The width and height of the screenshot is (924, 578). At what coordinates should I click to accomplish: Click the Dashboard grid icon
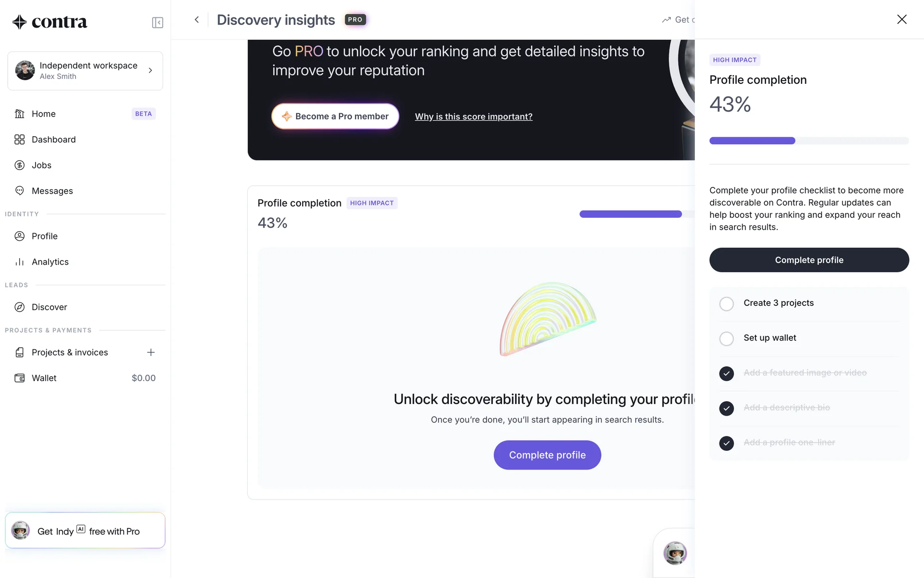tap(19, 140)
